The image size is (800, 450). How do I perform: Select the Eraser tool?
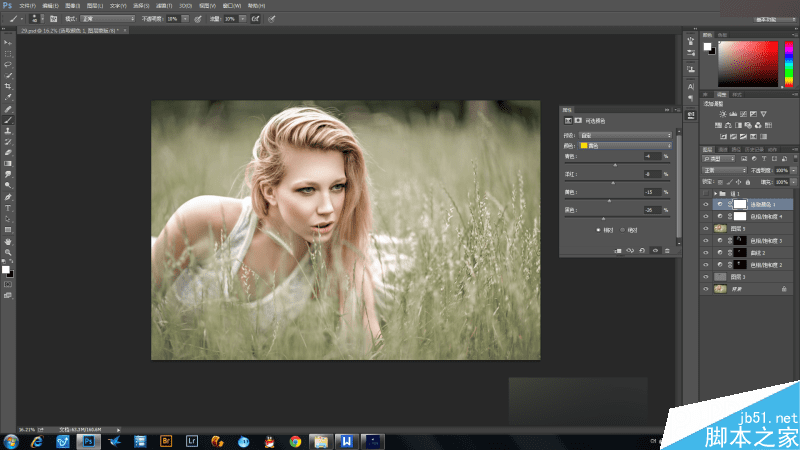tap(8, 153)
